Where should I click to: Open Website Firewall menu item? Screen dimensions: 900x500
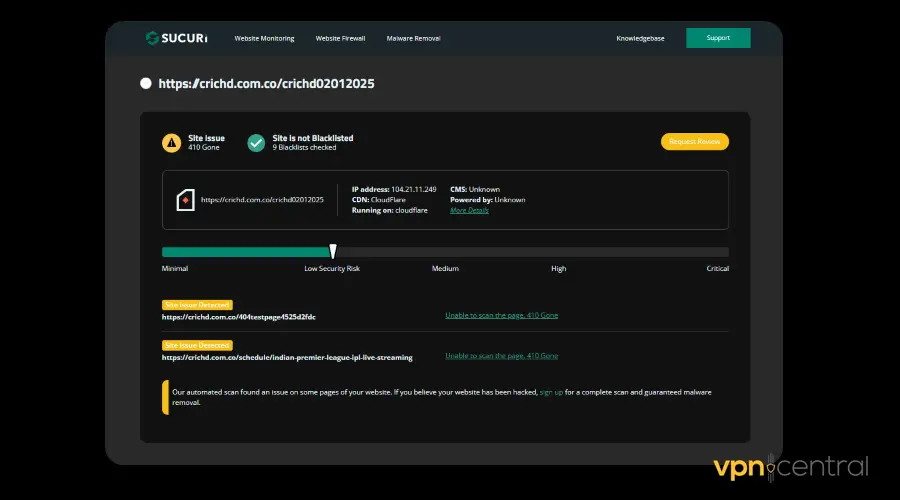pos(340,38)
